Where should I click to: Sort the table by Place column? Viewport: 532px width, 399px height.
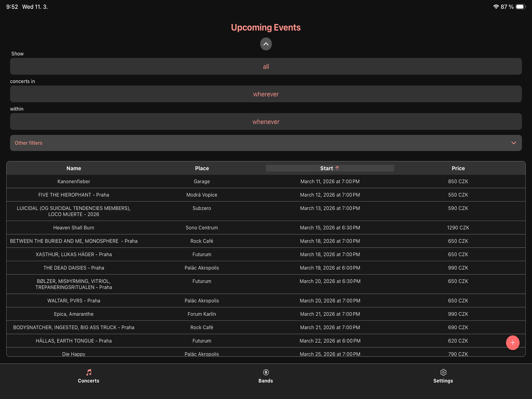point(202,168)
